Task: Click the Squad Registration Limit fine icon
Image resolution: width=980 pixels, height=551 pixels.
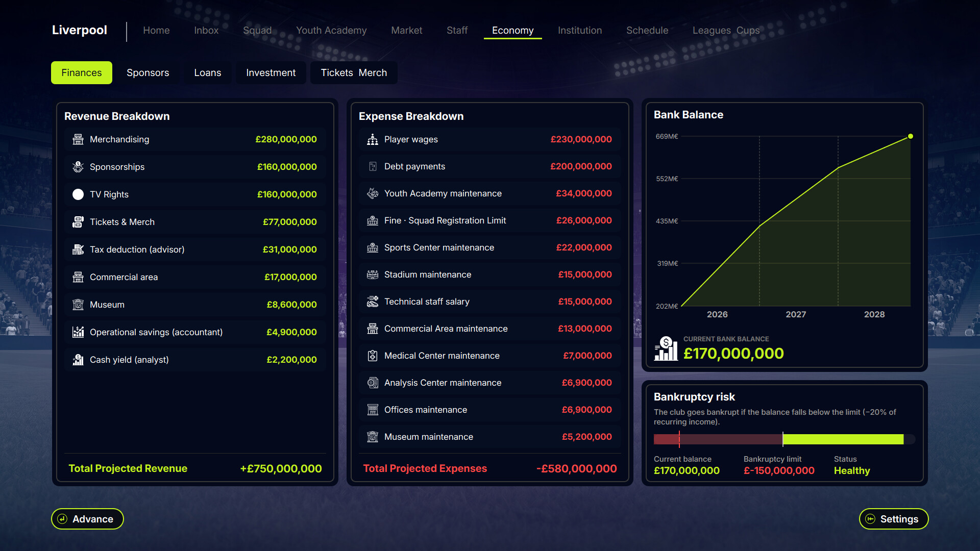Action: click(x=373, y=220)
